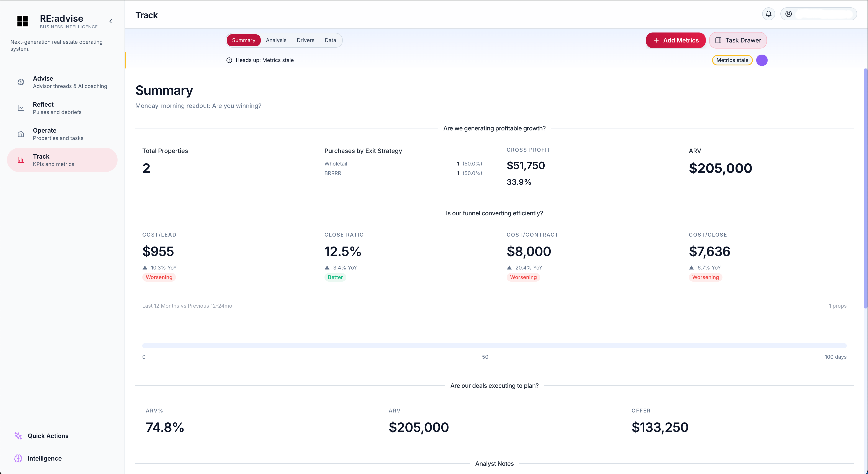Select the Drivers tab
Screen dimensions: 868x474
pos(306,40)
